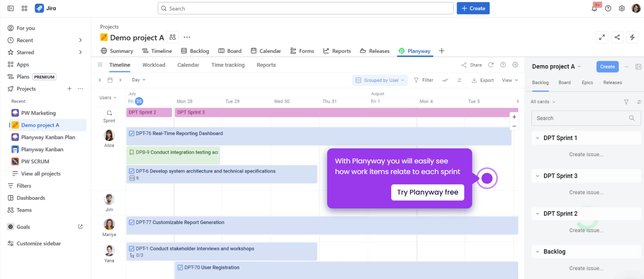Open Projects more options ellipsis in sidebar
The width and height of the screenshot is (644, 279).
pos(80,89)
